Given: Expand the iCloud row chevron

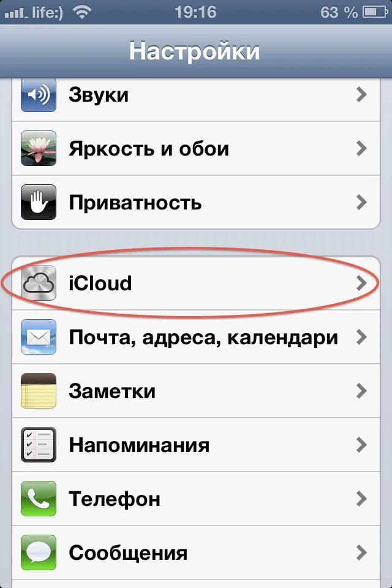Looking at the screenshot, I should pos(361,284).
